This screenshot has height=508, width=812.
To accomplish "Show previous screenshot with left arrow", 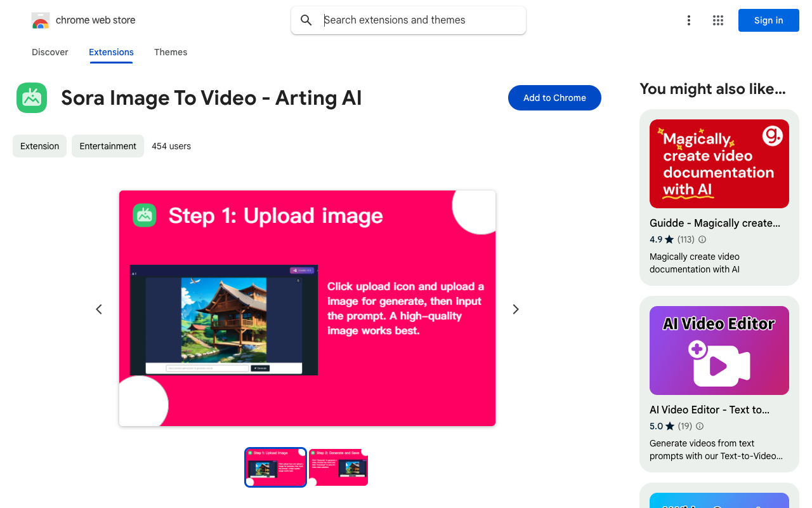I will (99, 309).
